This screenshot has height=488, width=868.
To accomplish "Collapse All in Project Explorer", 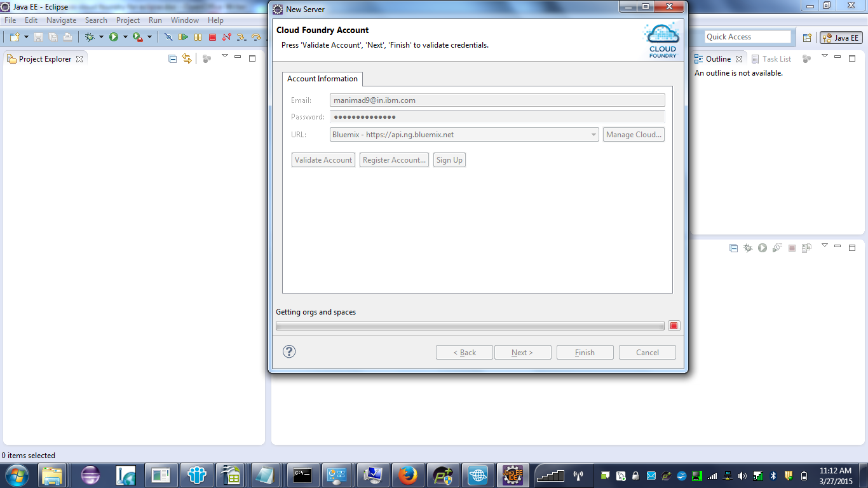I will point(173,58).
